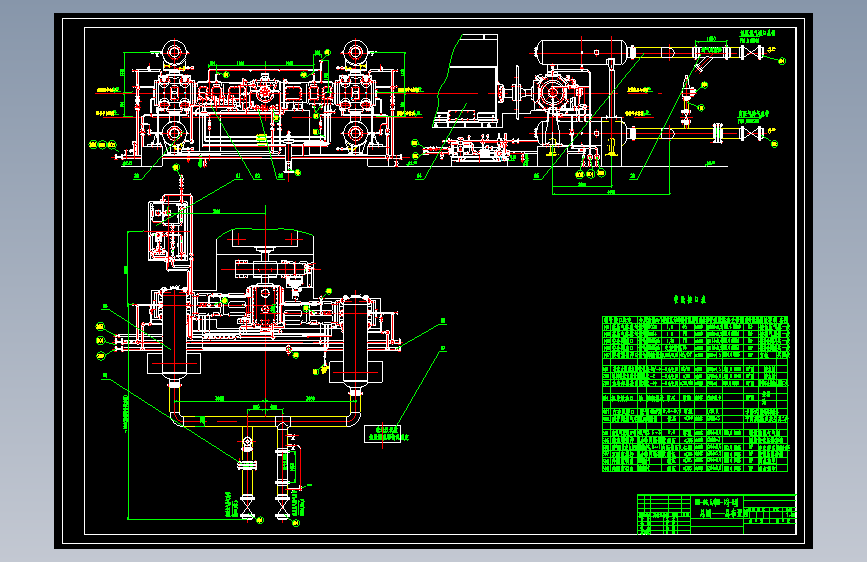Click the gate valve on the upper outlet pipe
Viewport: 867px width, 562px height.
tap(752, 53)
